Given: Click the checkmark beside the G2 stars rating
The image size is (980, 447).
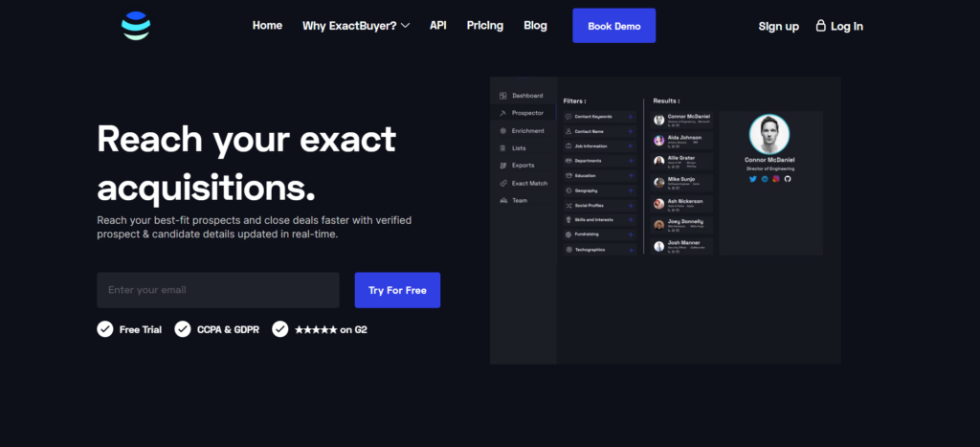Looking at the screenshot, I should [280, 329].
